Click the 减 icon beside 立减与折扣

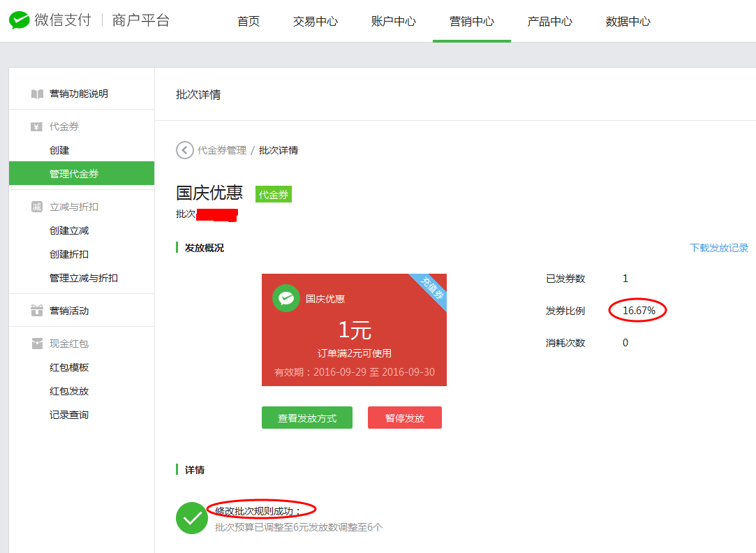click(x=36, y=207)
